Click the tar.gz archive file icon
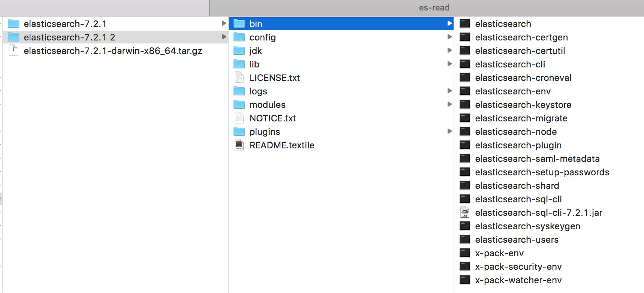This screenshot has height=293, width=644. (13, 51)
